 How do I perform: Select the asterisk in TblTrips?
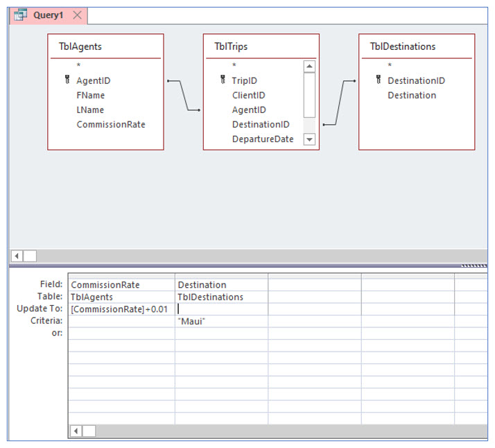point(234,65)
